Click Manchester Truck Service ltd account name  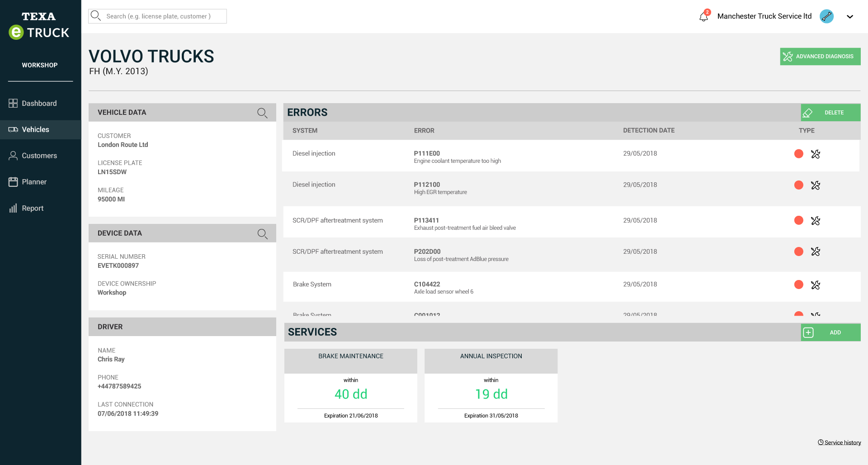point(764,16)
